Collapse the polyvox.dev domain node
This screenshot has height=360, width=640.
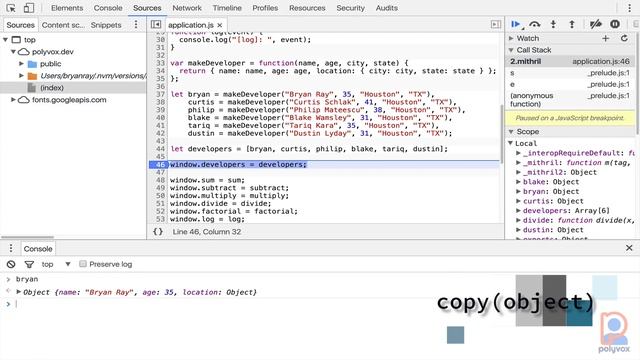point(13,52)
